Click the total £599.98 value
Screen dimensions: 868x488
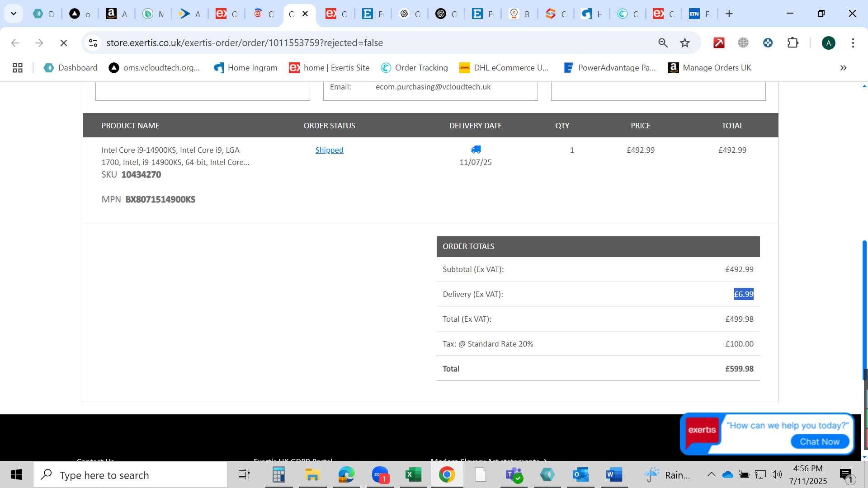pyautogui.click(x=739, y=369)
